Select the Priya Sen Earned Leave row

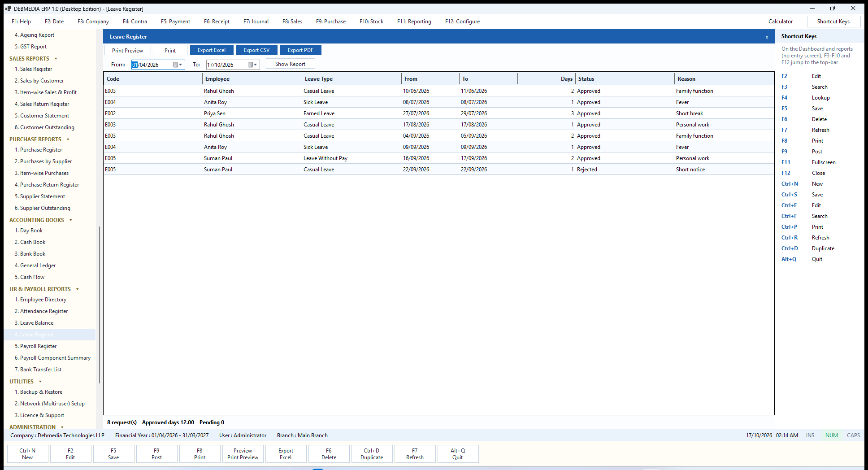tap(438, 113)
